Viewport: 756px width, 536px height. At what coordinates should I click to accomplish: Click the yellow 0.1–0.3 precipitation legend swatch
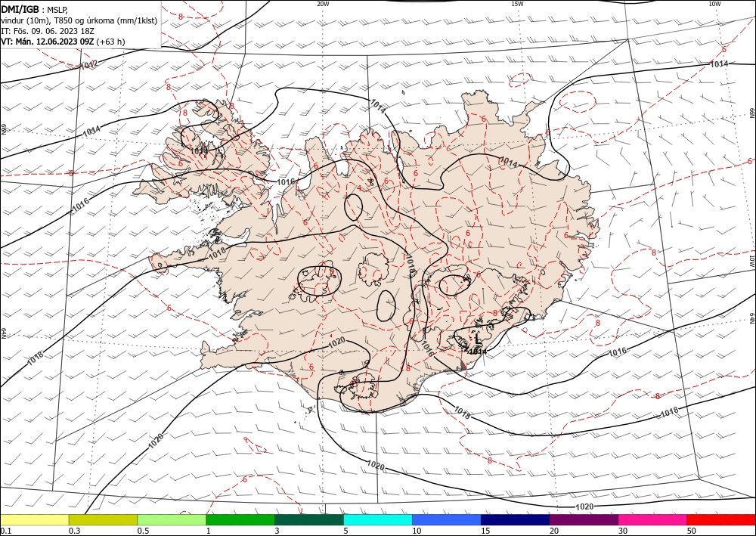(35, 519)
